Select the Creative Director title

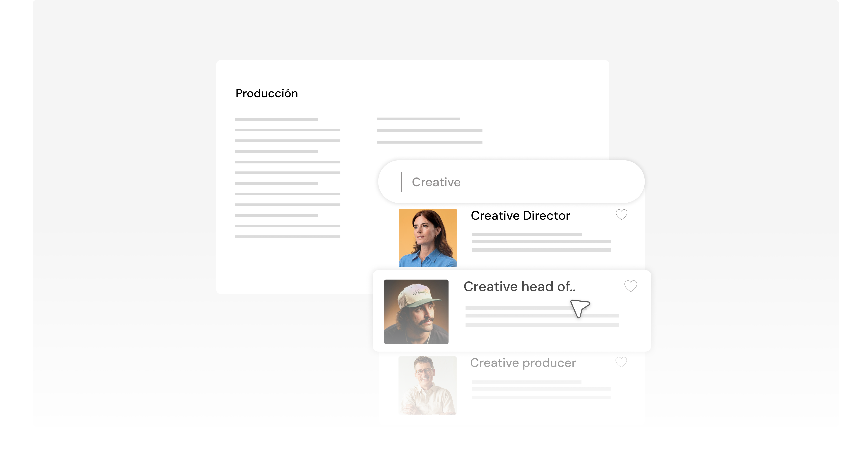520,216
